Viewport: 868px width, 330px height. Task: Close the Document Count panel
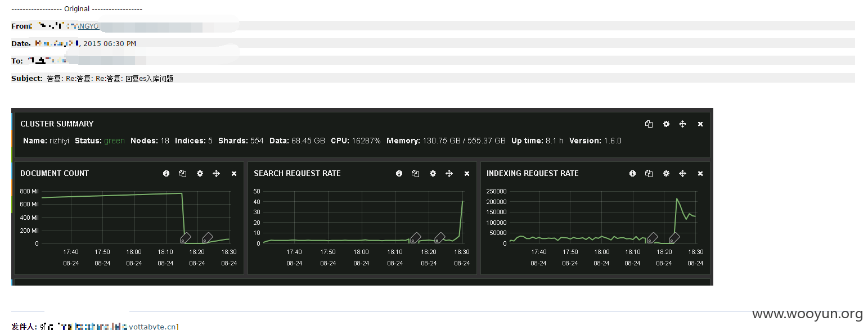tap(234, 174)
